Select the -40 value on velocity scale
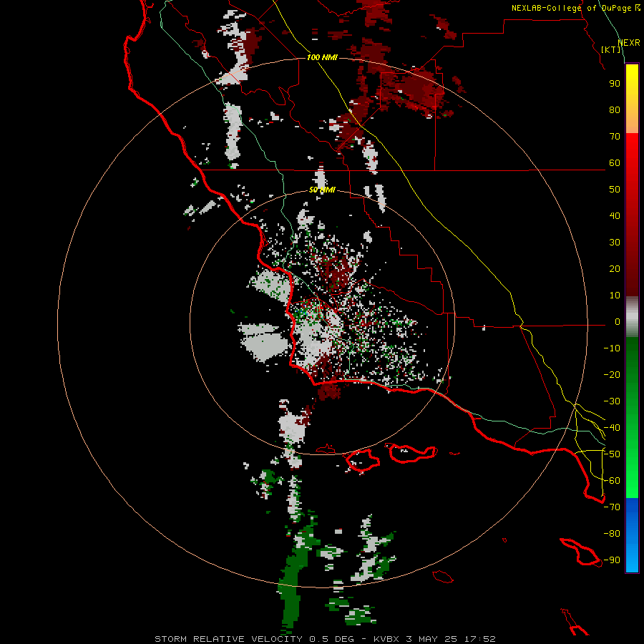644x644 pixels. point(612,428)
